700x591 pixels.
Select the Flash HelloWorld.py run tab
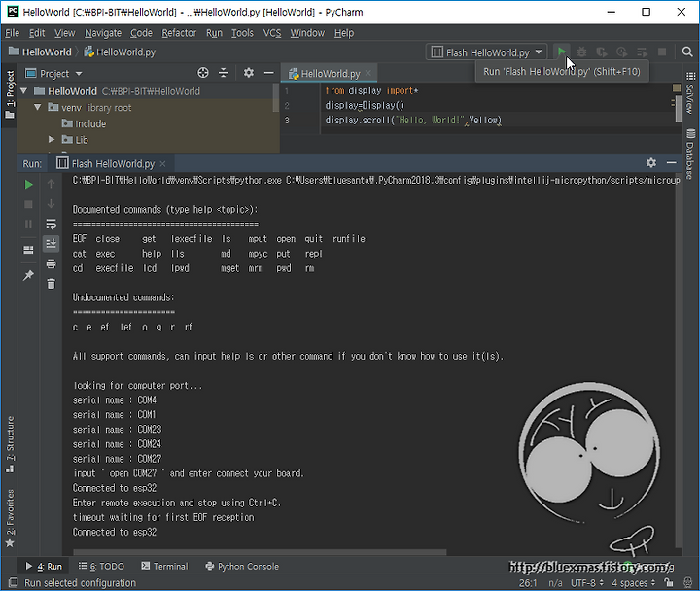click(x=113, y=164)
